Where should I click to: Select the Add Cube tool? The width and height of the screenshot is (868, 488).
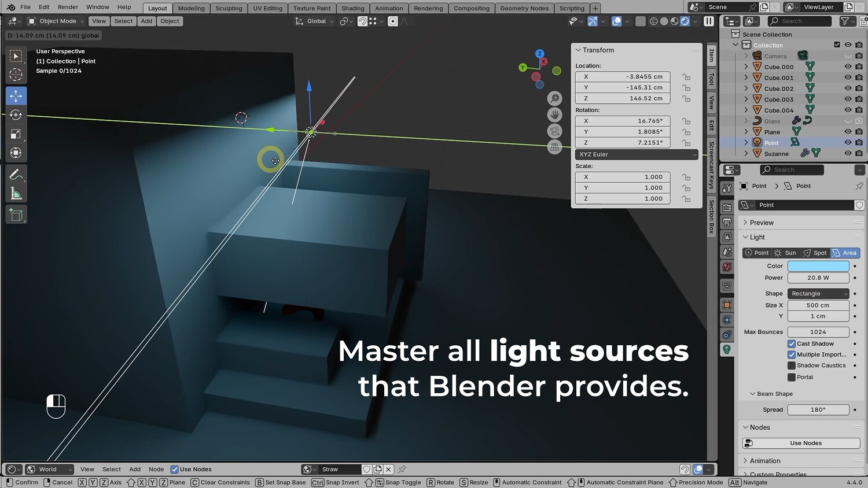tap(16, 215)
